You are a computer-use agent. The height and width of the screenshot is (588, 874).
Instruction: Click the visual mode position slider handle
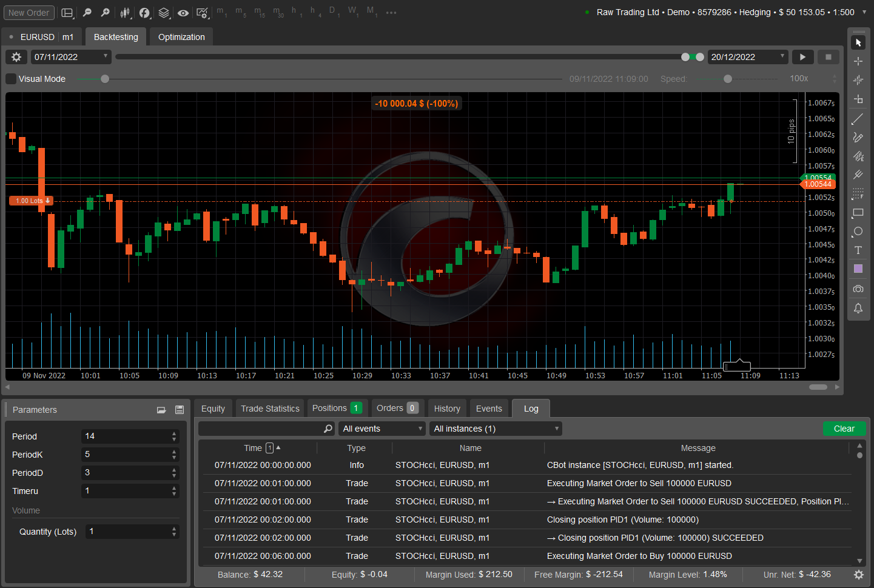(x=105, y=79)
